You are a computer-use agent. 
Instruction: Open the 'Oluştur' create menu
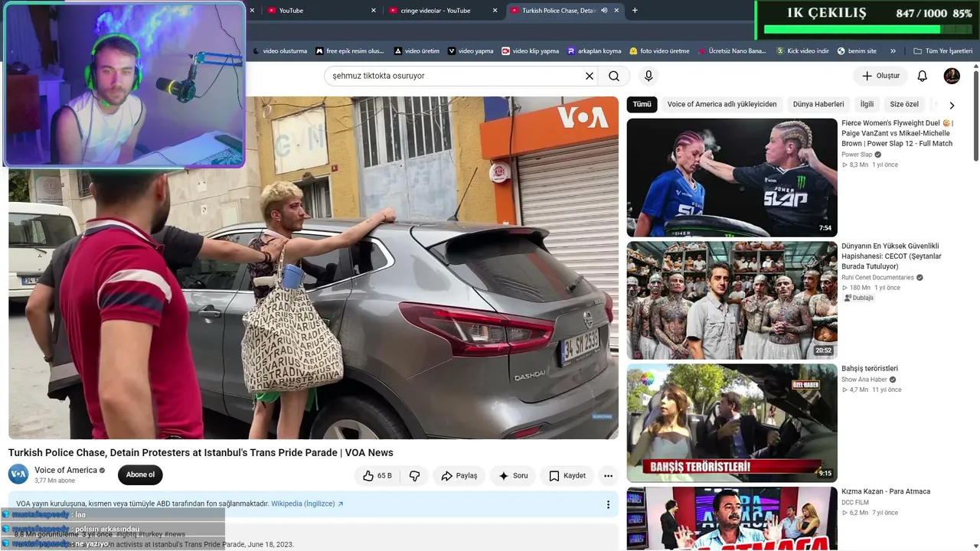(x=880, y=76)
